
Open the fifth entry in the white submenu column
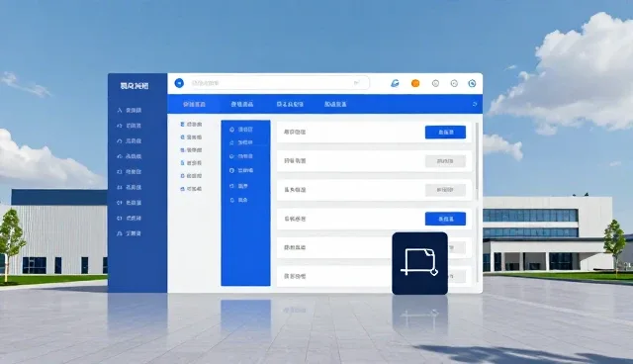(191, 176)
